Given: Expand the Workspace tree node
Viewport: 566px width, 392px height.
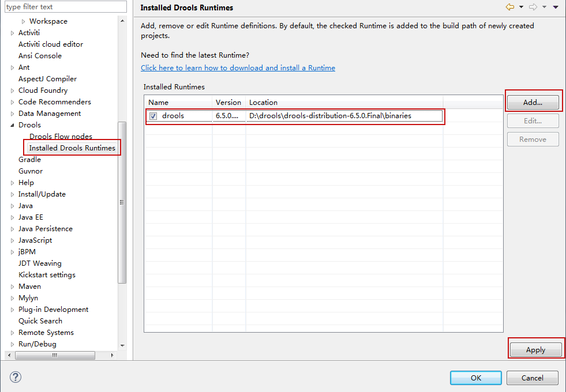Looking at the screenshot, I should [x=24, y=21].
